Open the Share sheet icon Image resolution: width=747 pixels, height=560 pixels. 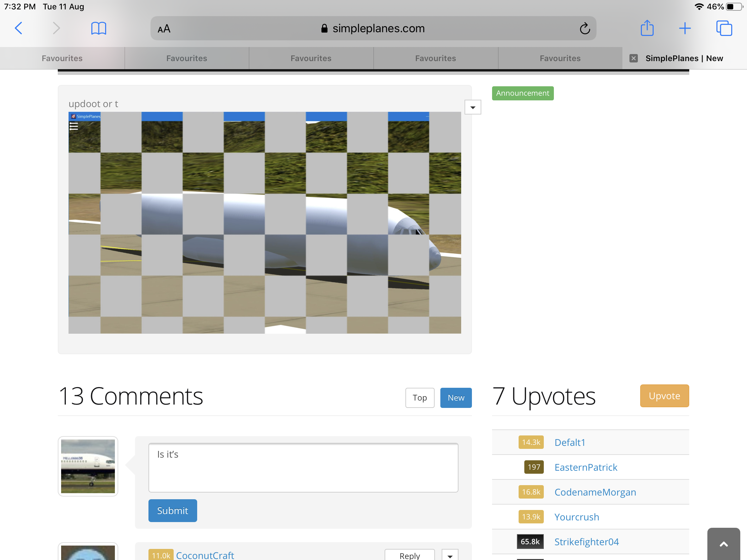tap(647, 28)
